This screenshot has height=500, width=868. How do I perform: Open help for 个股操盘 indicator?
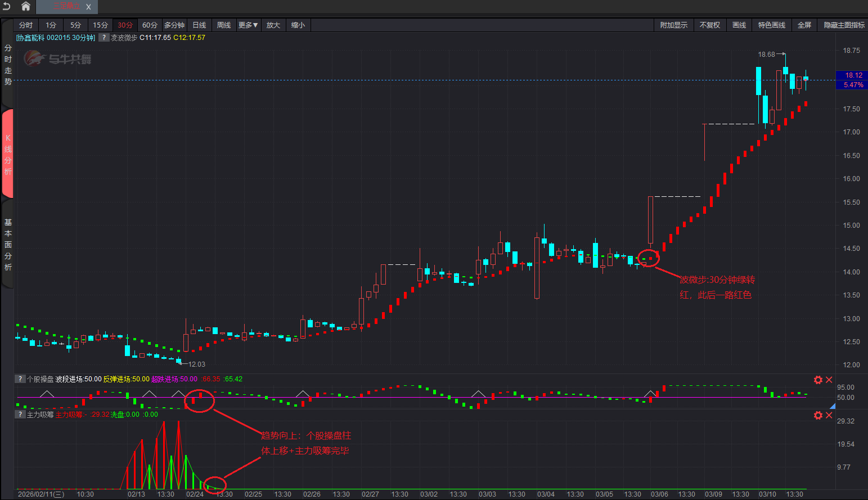click(x=20, y=379)
